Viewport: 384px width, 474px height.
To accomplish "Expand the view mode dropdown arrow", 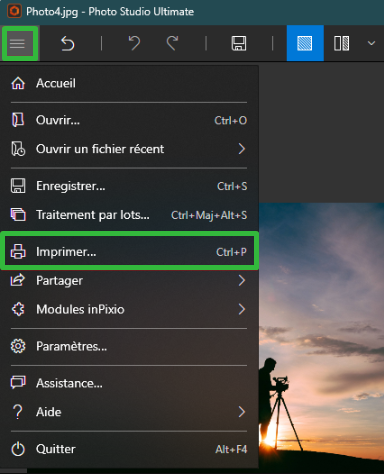I will click(371, 43).
